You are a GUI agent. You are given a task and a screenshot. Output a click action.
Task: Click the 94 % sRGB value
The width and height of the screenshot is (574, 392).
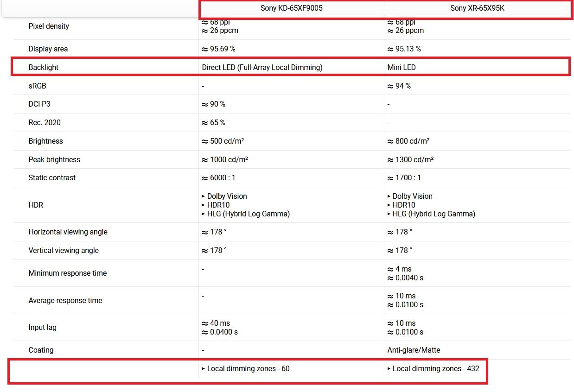[399, 86]
